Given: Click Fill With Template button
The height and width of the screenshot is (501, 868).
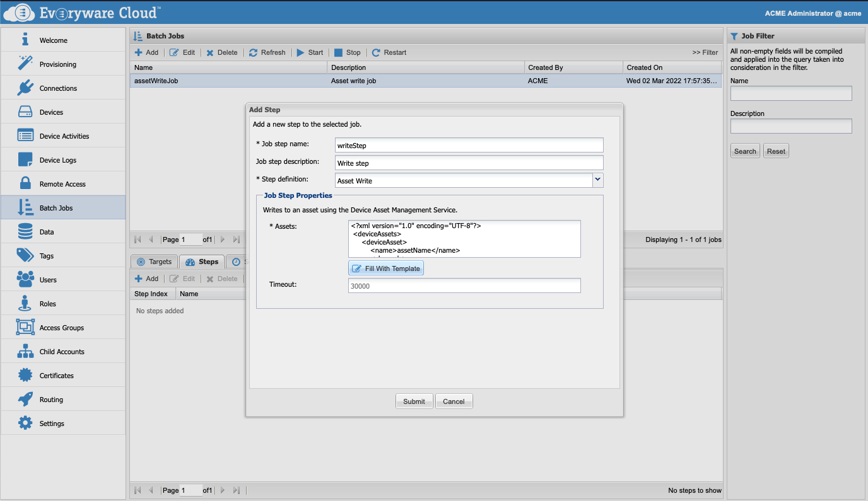Looking at the screenshot, I should (x=386, y=268).
